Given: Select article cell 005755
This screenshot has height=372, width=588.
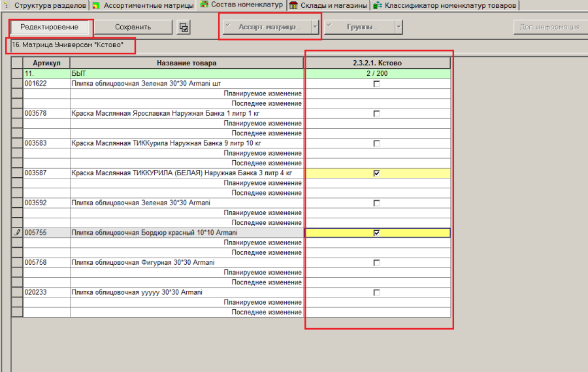Looking at the screenshot, I should tap(46, 232).
